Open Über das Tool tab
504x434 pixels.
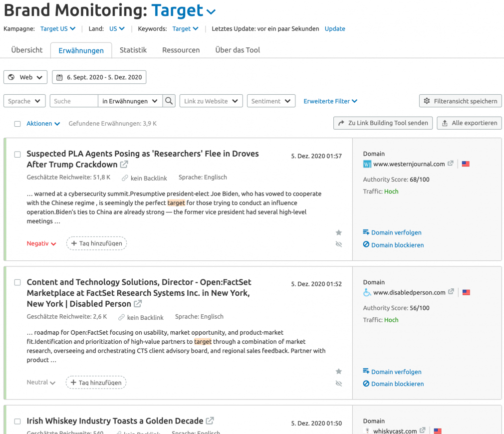(x=238, y=50)
